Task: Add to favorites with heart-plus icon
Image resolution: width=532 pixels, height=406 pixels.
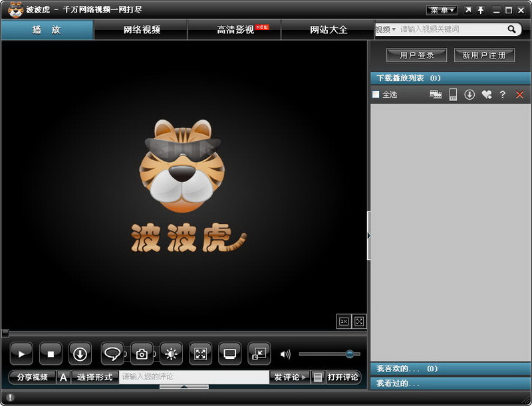Action: tap(486, 95)
